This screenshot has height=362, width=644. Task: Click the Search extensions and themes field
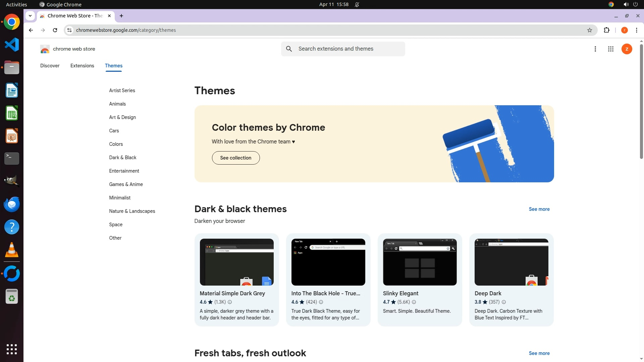pos(349,49)
